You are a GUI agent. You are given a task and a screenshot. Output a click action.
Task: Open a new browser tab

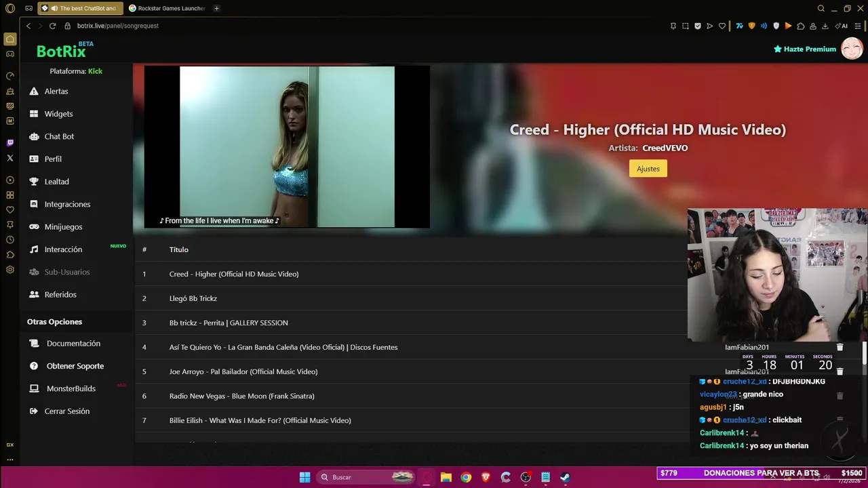tap(216, 8)
